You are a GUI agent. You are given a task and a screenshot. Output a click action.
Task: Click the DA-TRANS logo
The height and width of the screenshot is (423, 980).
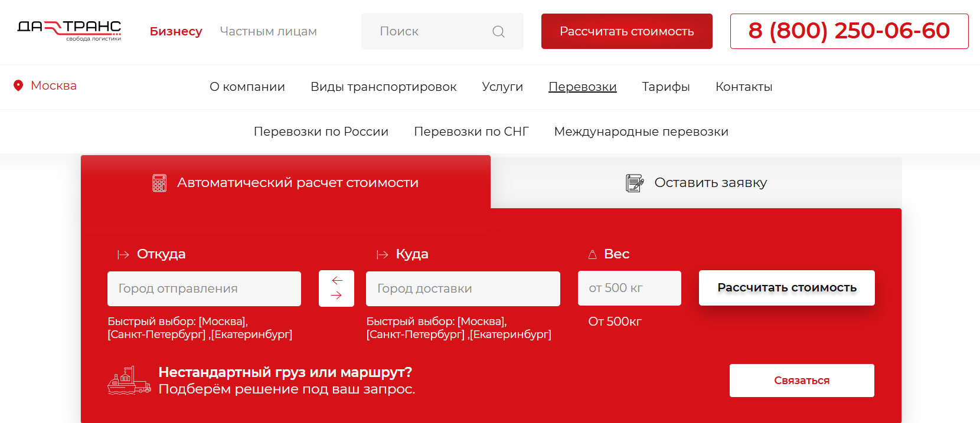click(x=69, y=31)
